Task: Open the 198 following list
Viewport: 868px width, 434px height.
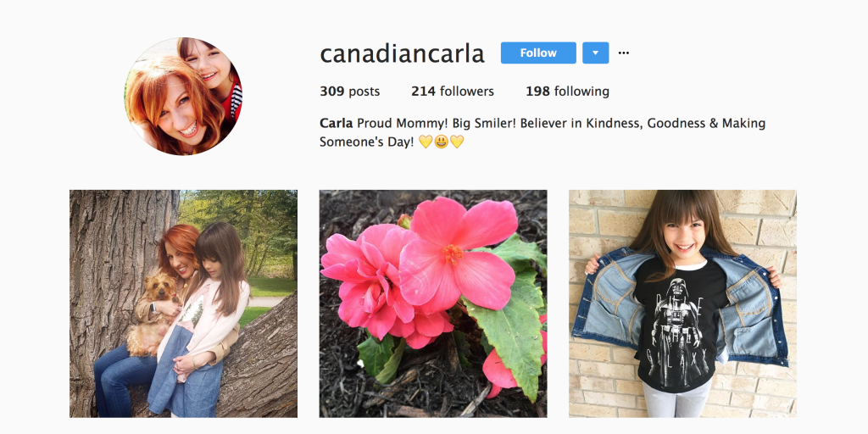Action: (567, 92)
